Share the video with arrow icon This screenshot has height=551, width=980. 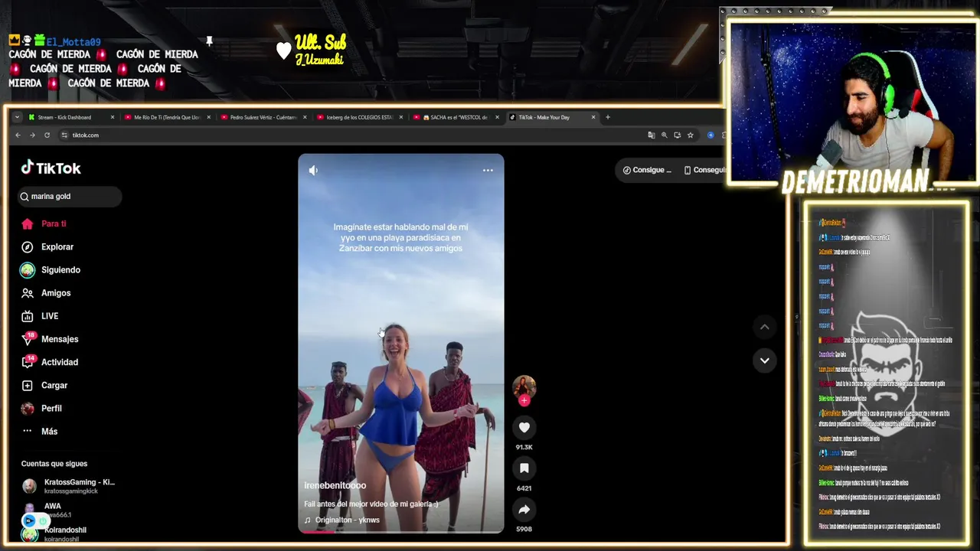tap(524, 509)
